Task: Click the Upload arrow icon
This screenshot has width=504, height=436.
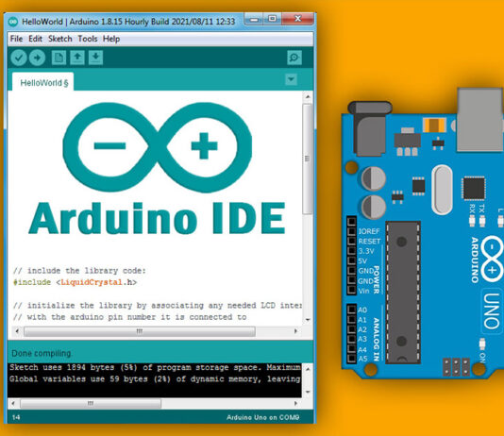Action: click(x=38, y=59)
